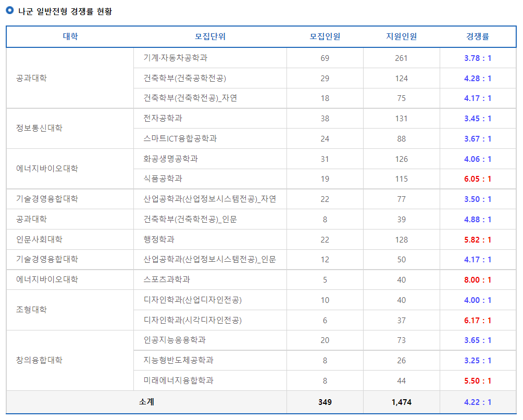
Task: Click the ratio 3.45 : 1
Action: pyautogui.click(x=478, y=118)
